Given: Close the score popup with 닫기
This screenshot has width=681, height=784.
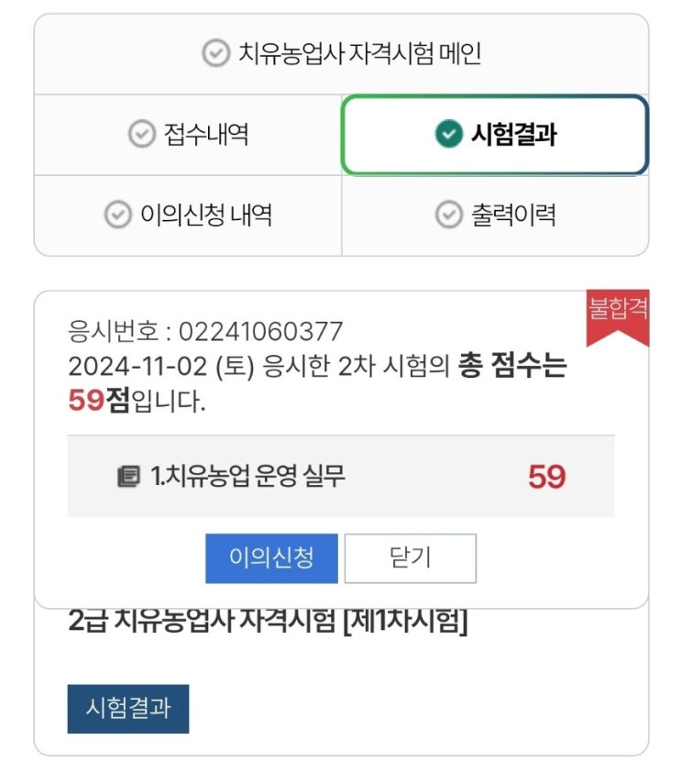Looking at the screenshot, I should [x=410, y=558].
